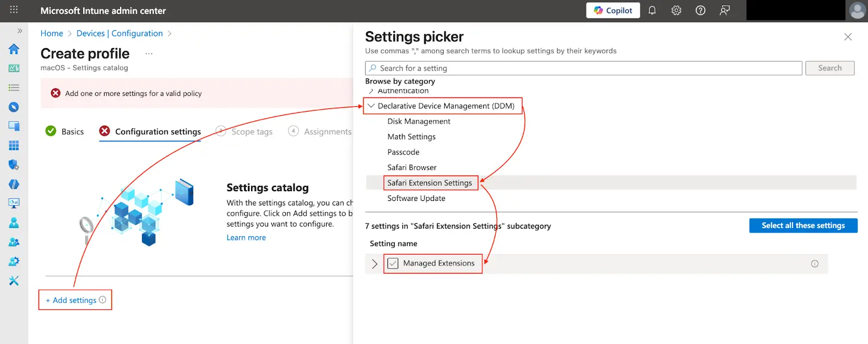This screenshot has width=868, height=344.
Task: Click Select all these settings
Action: pyautogui.click(x=803, y=225)
